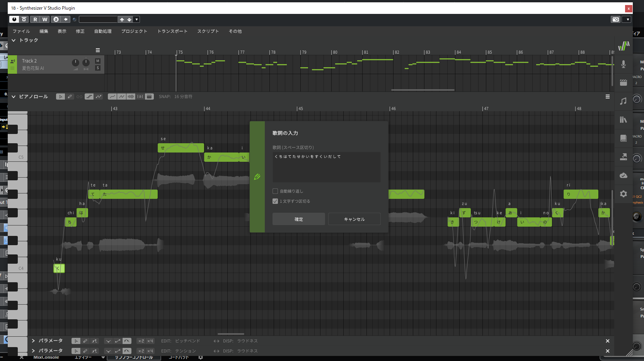Expand the first パラメータ panel showing ピッチベンド
The height and width of the screenshot is (361, 644).
(33, 341)
